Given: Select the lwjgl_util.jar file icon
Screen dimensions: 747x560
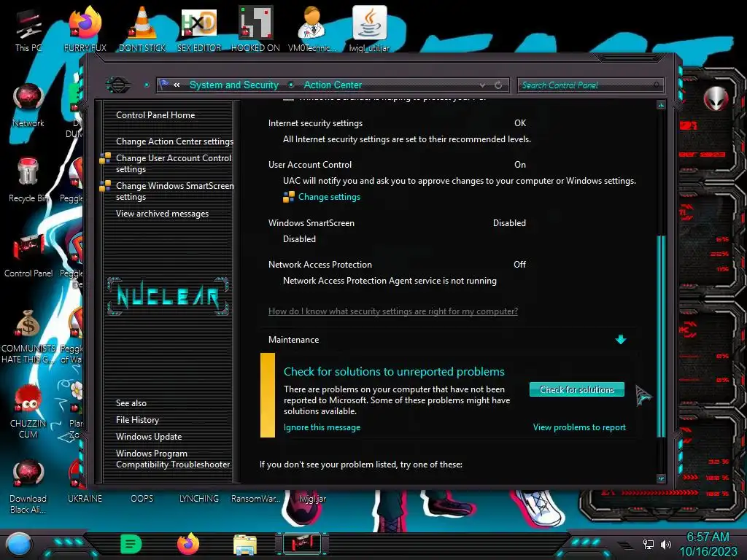Looking at the screenshot, I should click(x=369, y=29).
